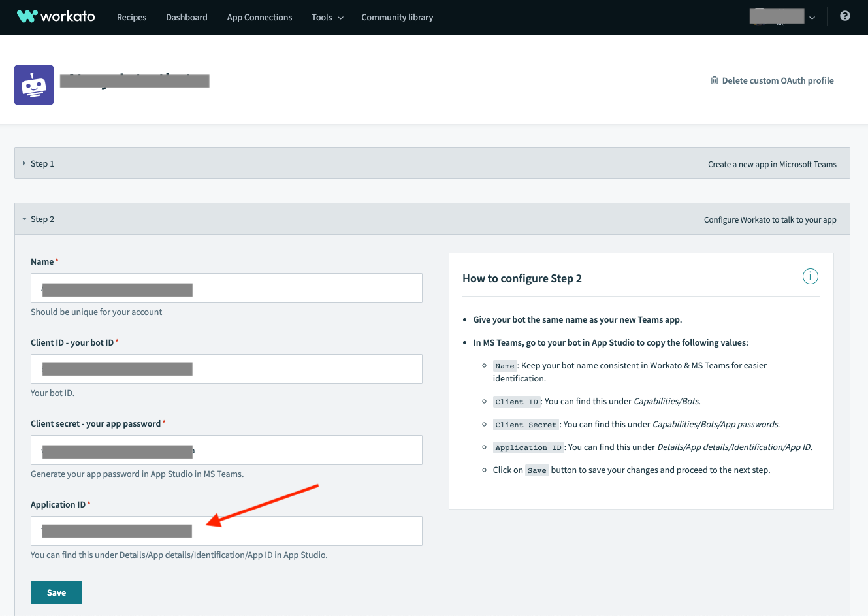The image size is (868, 616).
Task: Click the 'Save' code label in instructions
Action: 537,470
